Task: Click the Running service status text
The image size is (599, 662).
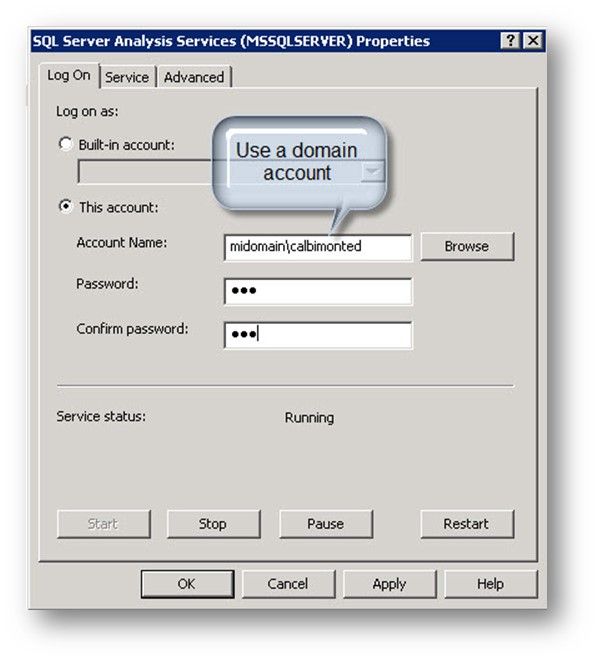Action: [309, 418]
